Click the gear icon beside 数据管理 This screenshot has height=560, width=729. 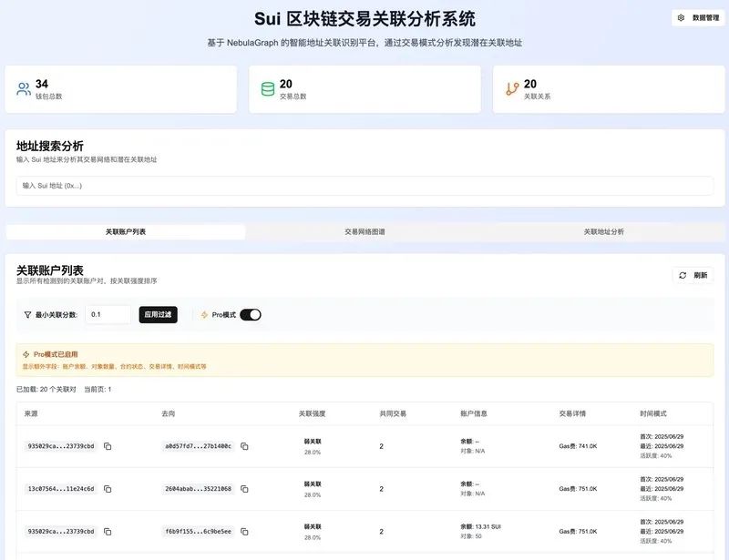[681, 17]
